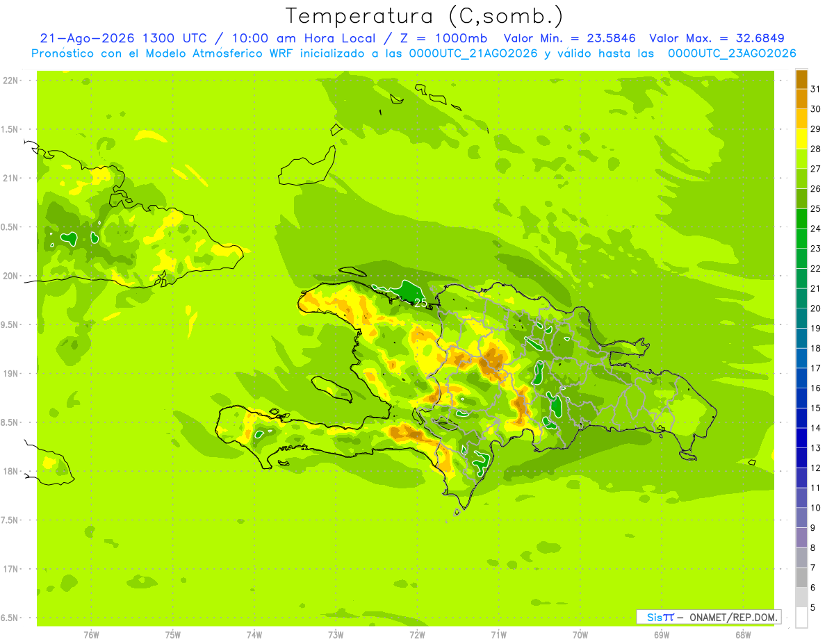The height and width of the screenshot is (644, 834).
Task: Click the 71W longitude axis label
Action: pyautogui.click(x=498, y=634)
